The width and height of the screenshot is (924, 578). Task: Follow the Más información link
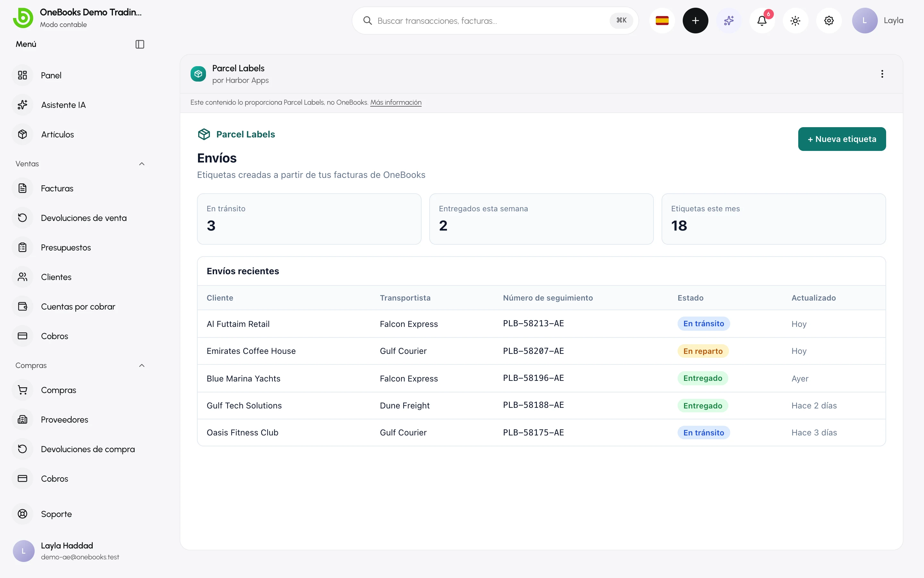click(396, 102)
